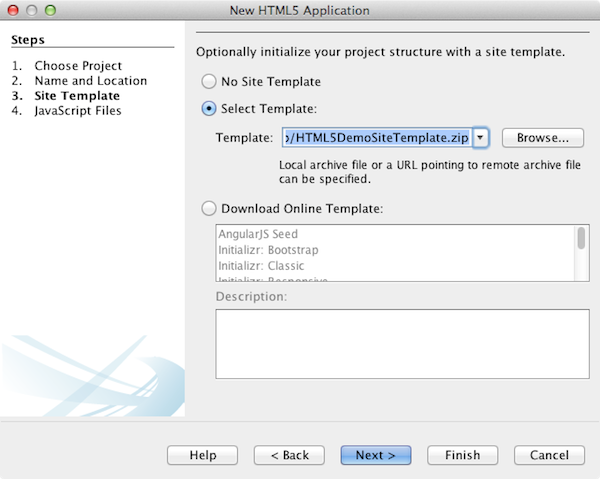
Task: Click Finish to create the project
Action: click(462, 455)
